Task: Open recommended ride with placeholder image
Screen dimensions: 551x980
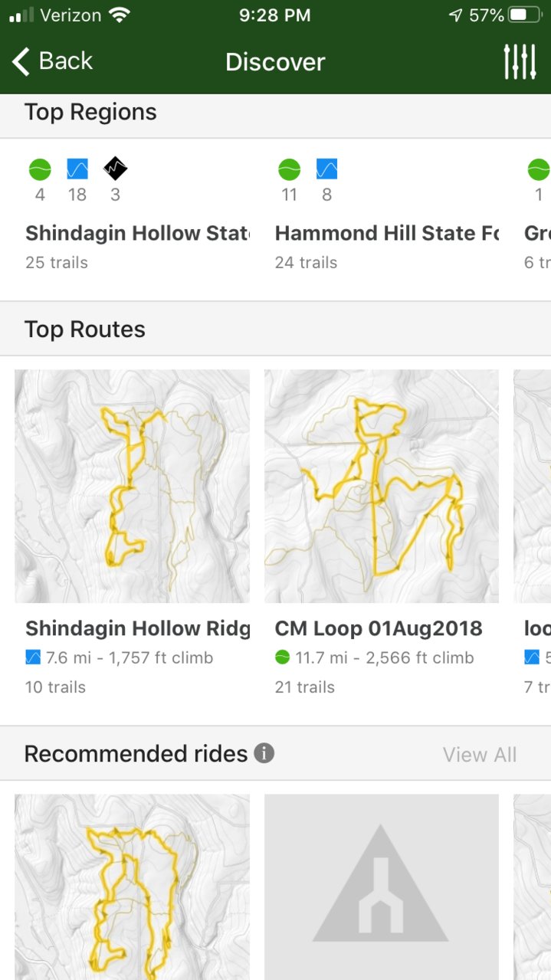Action: [382, 887]
